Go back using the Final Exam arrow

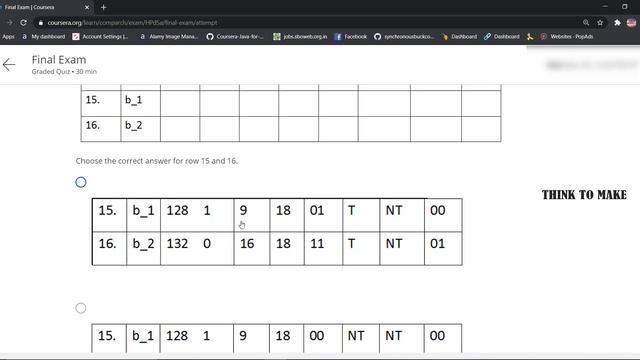(x=9, y=64)
